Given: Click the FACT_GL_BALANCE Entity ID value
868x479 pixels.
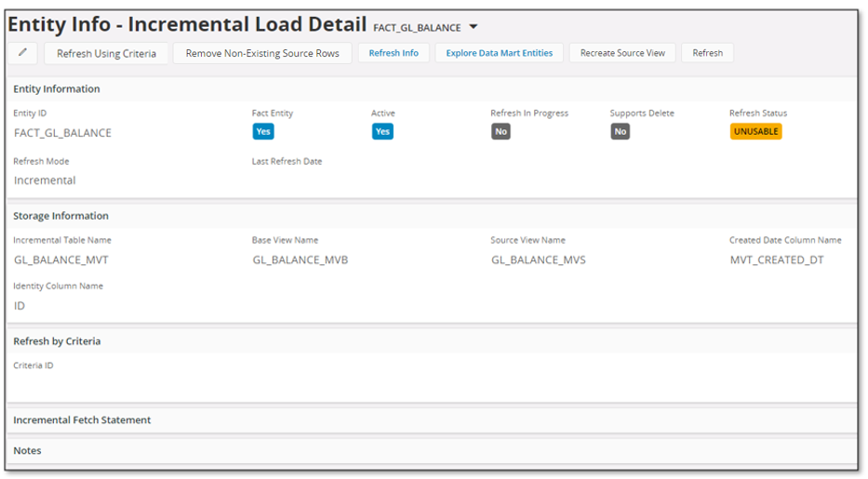Looking at the screenshot, I should 62,133.
